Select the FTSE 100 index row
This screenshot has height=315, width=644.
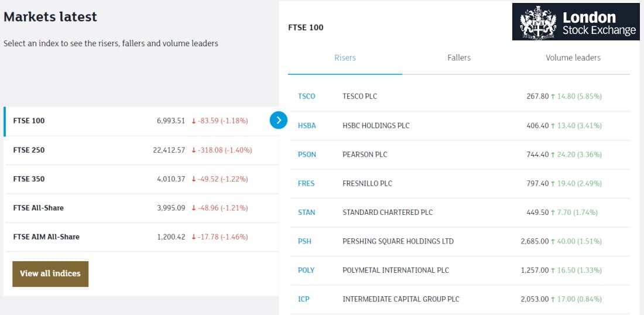click(x=141, y=121)
